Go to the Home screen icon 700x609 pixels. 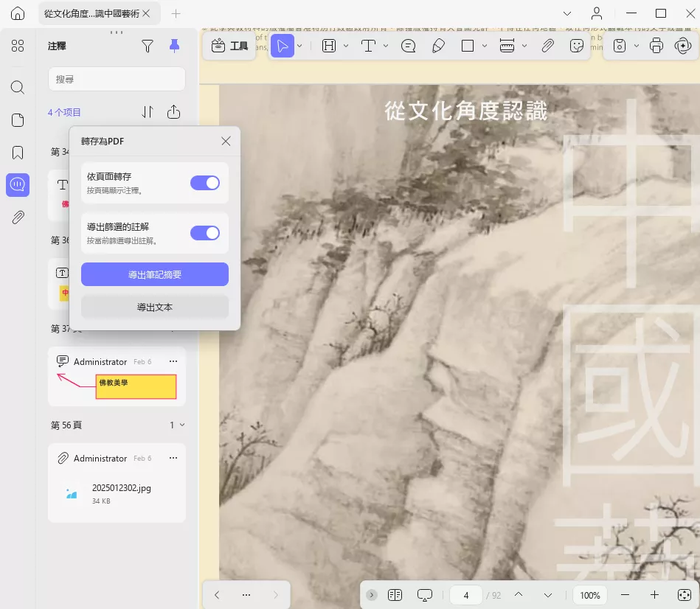(18, 13)
